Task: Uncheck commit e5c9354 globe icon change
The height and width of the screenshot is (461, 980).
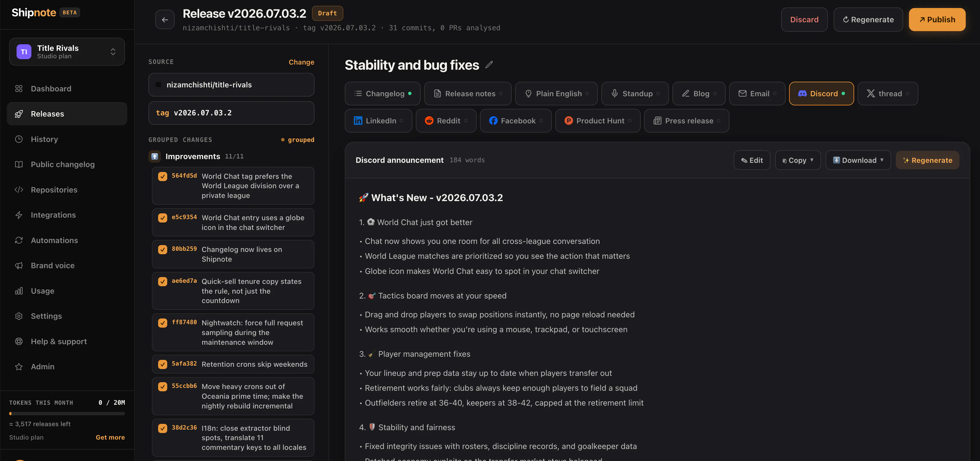Action: [162, 218]
